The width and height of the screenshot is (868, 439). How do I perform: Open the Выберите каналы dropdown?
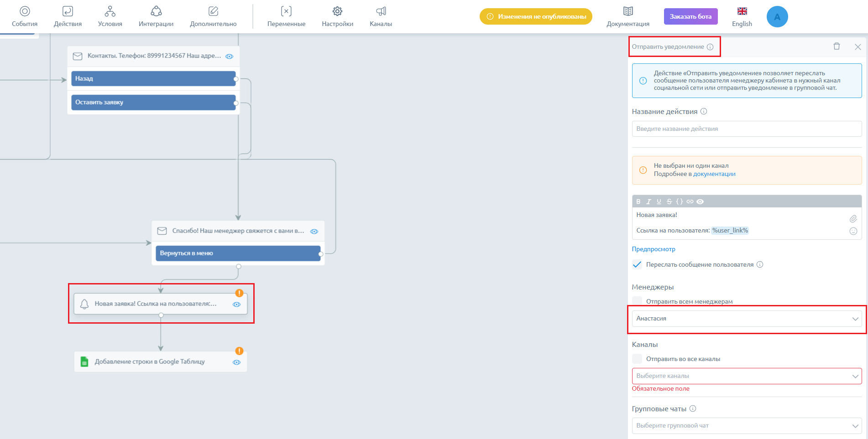coord(747,376)
